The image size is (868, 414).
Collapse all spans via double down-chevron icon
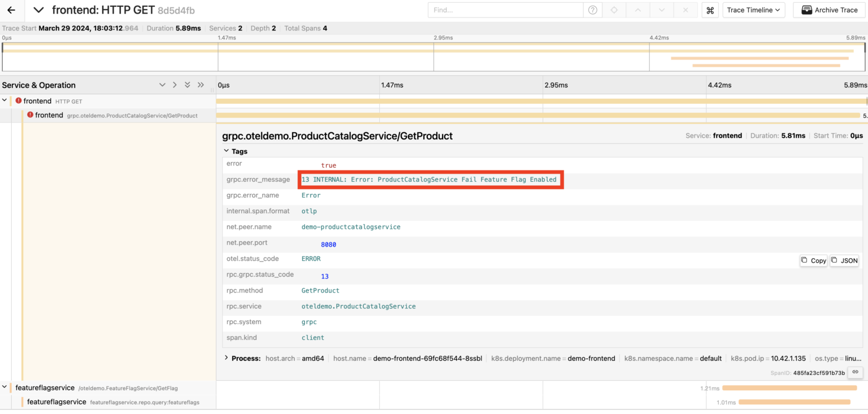187,84
